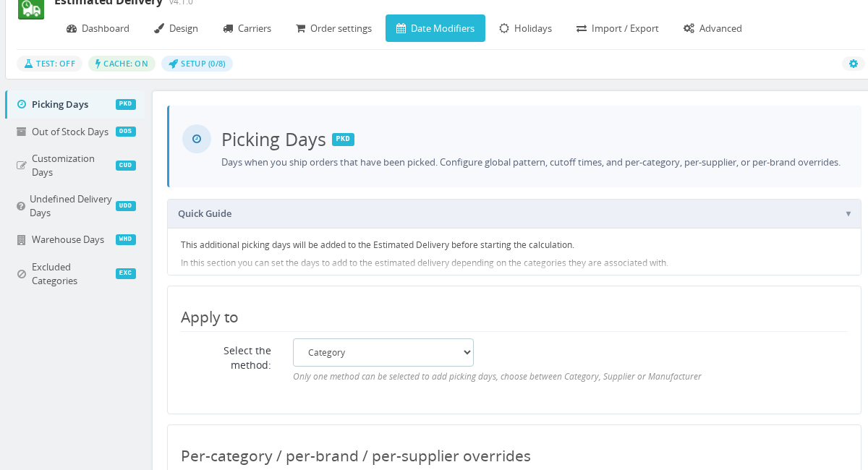The height and width of the screenshot is (470, 868).
Task: Click the Picking Days page heading
Action: pos(274,140)
